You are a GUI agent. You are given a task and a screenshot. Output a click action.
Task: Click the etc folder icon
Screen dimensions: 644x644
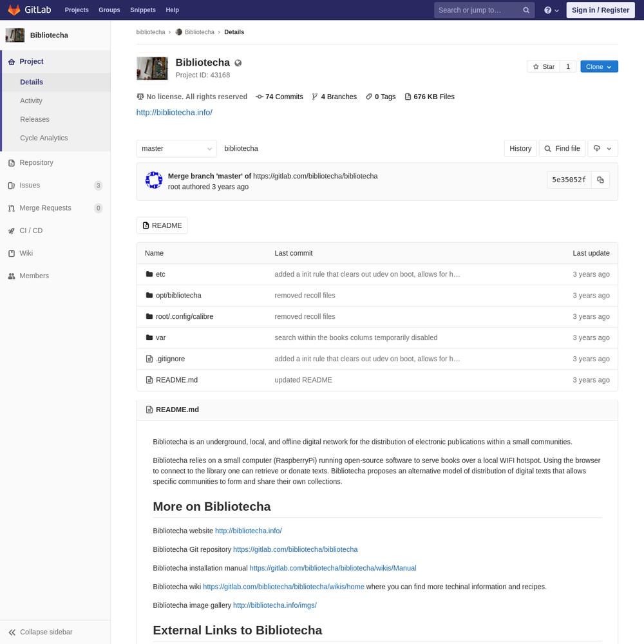[149, 274]
